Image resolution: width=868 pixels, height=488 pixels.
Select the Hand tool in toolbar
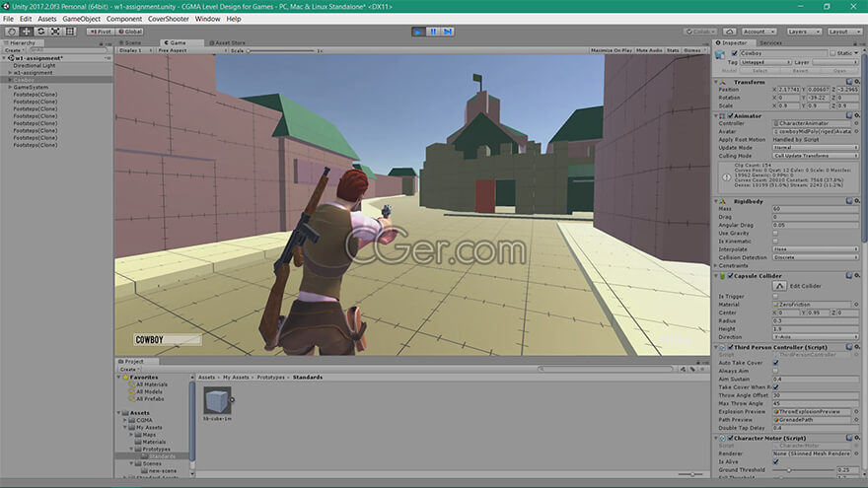[11, 32]
